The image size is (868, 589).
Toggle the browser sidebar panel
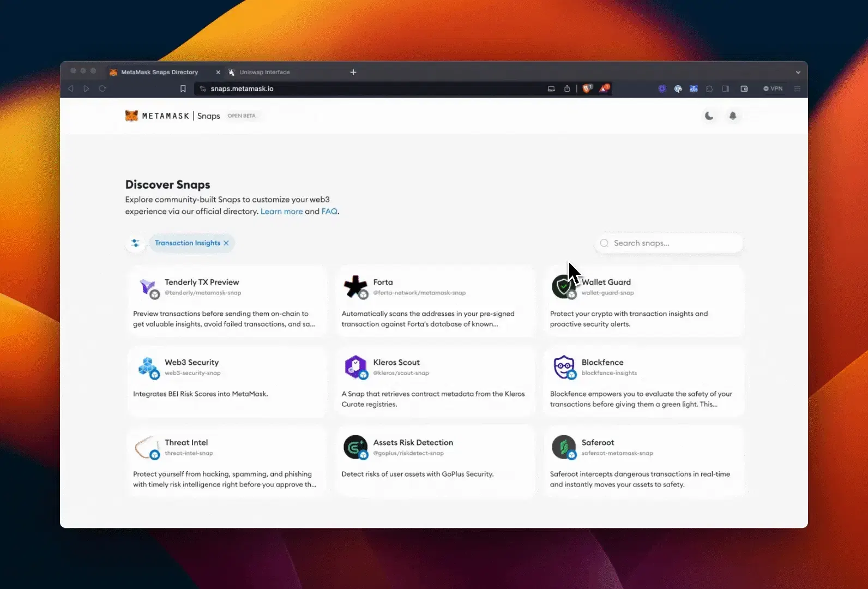coord(725,89)
